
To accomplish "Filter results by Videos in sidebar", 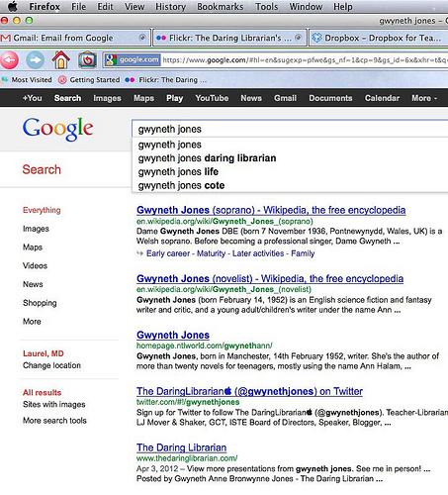I will pyautogui.click(x=35, y=265).
